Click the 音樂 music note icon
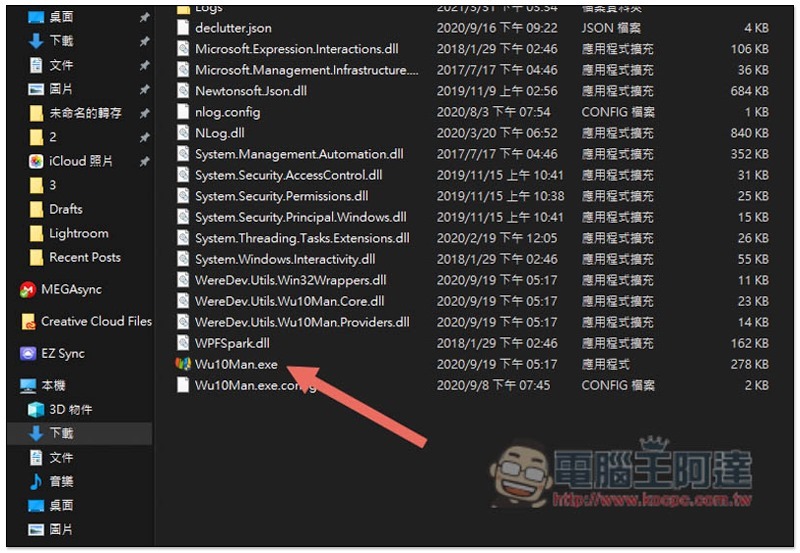Image resolution: width=800 pixels, height=553 pixels. tap(36, 481)
